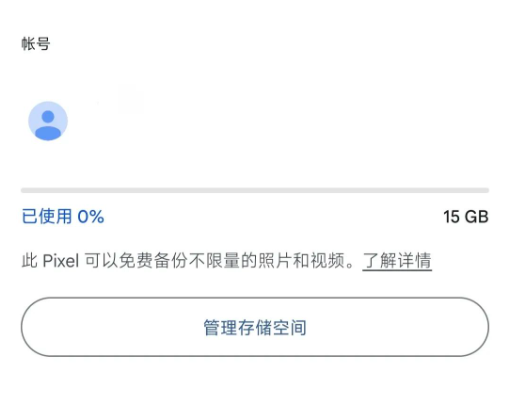Click the Pixel free backup description text
Screen dimensions: 508x404
[188, 260]
